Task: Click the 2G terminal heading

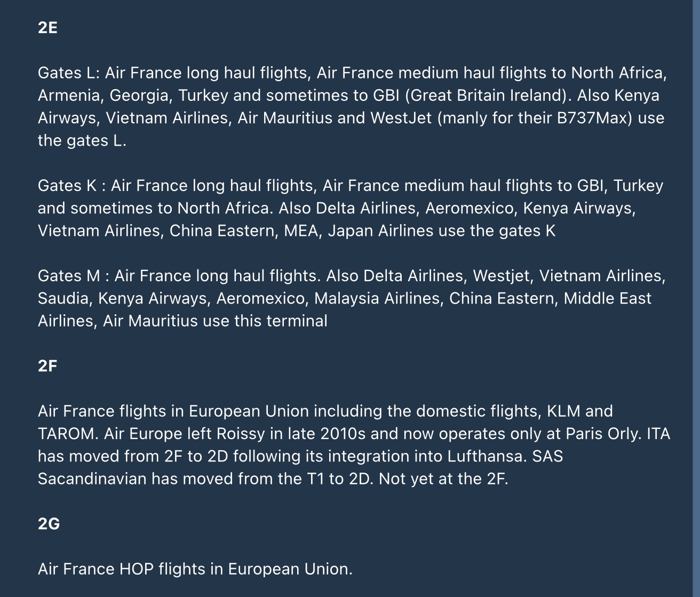Action: [49, 524]
